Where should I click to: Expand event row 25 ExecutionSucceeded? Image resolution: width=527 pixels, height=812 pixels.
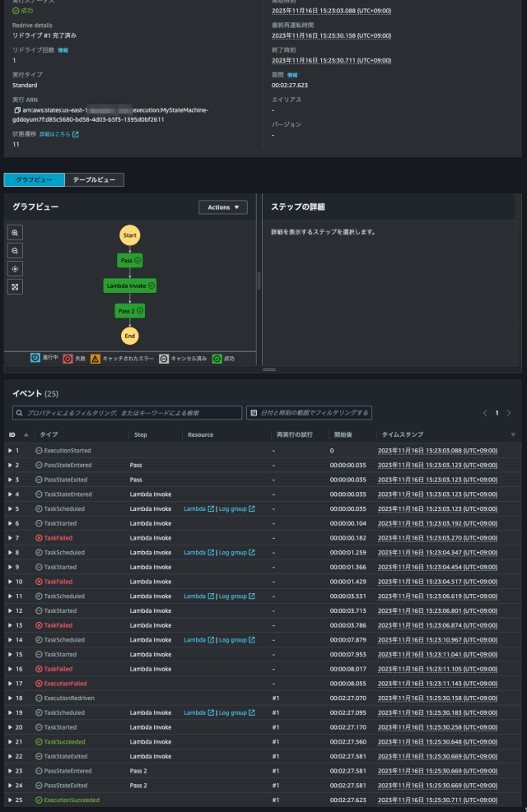(x=10, y=800)
